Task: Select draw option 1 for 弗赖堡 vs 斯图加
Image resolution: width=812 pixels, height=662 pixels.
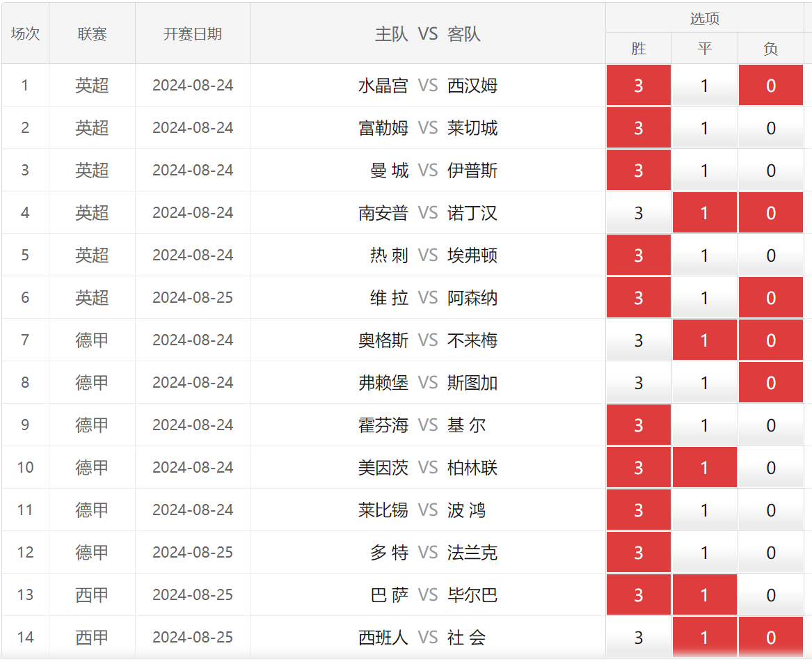Action: point(704,382)
